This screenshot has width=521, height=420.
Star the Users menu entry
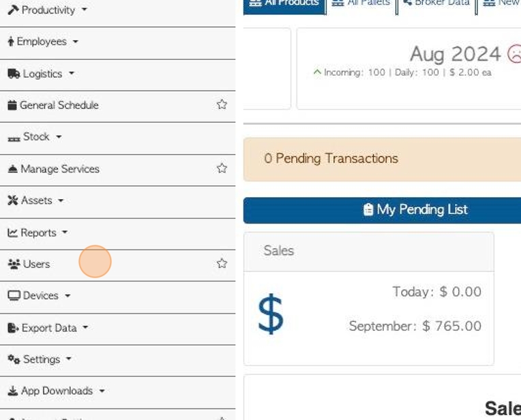[222, 263]
